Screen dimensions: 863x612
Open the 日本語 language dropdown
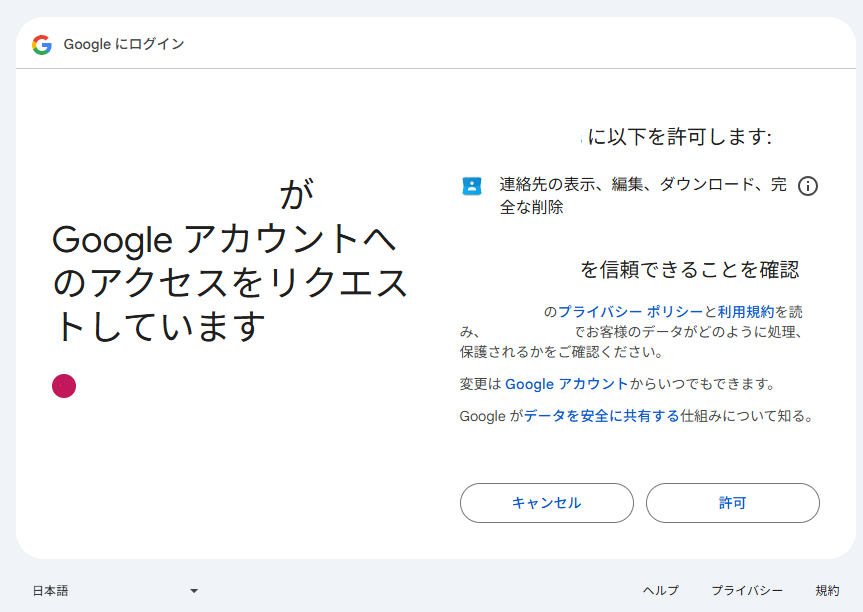115,591
